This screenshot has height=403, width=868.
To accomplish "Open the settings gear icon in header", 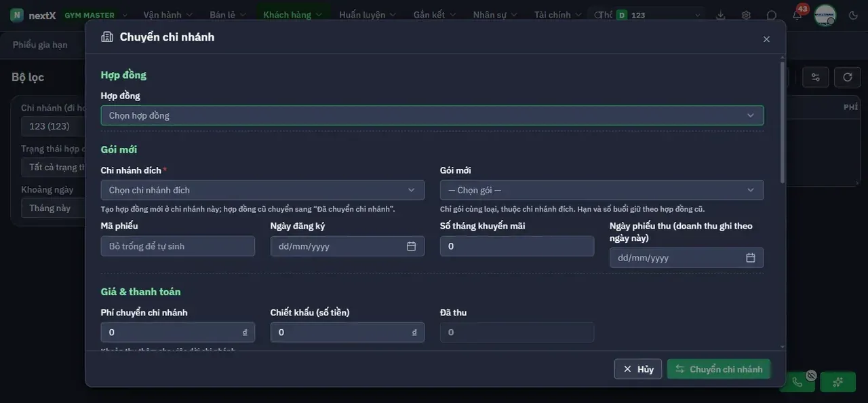I will [746, 15].
